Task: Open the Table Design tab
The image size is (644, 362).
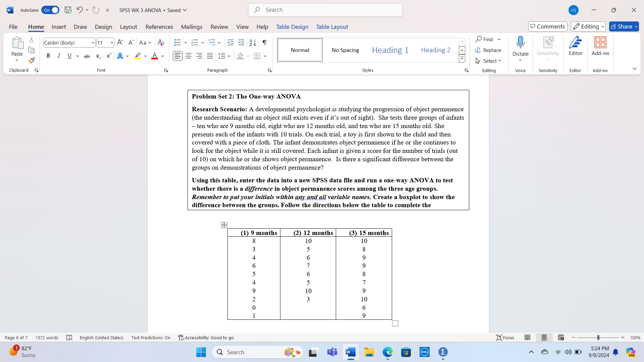Action: tap(292, 27)
